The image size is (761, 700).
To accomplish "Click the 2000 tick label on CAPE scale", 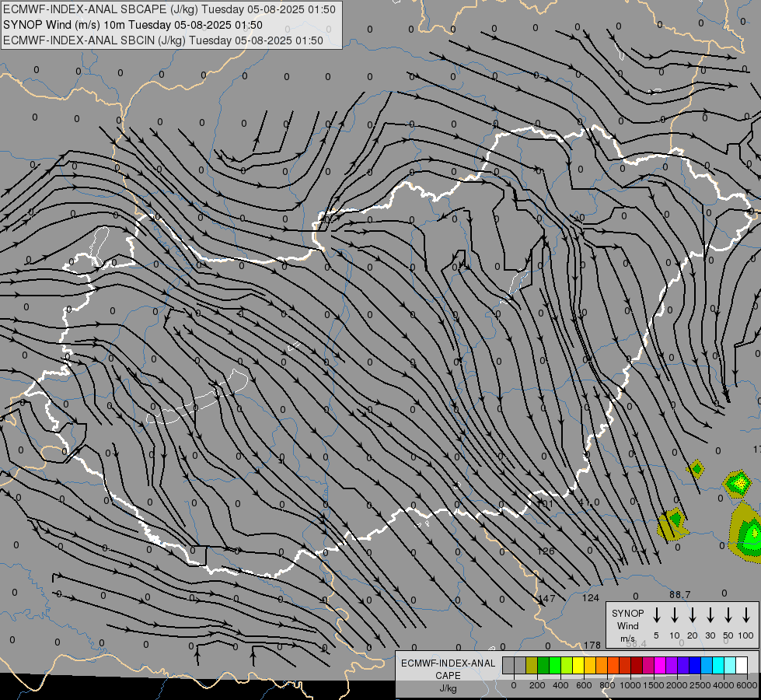I will [677, 685].
